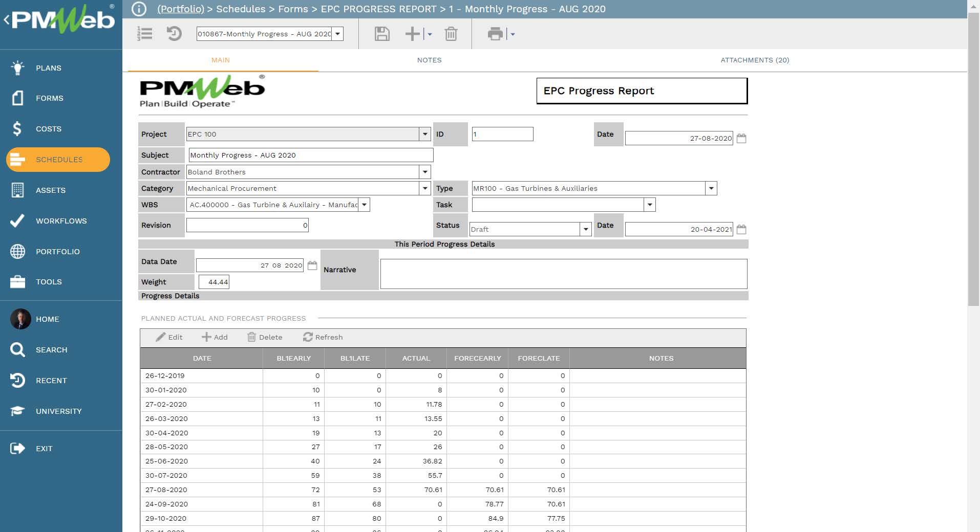Click the history icon in the toolbar
The width and height of the screenshot is (980, 532).
coord(174,34)
